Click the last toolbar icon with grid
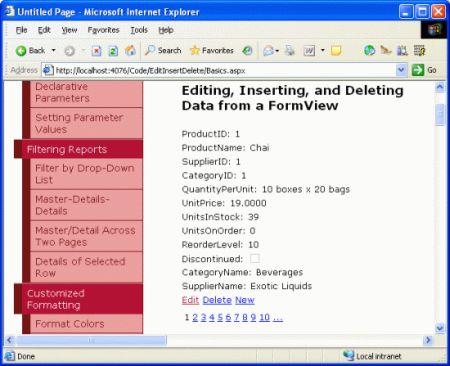The width and height of the screenshot is (450, 366). point(419,51)
